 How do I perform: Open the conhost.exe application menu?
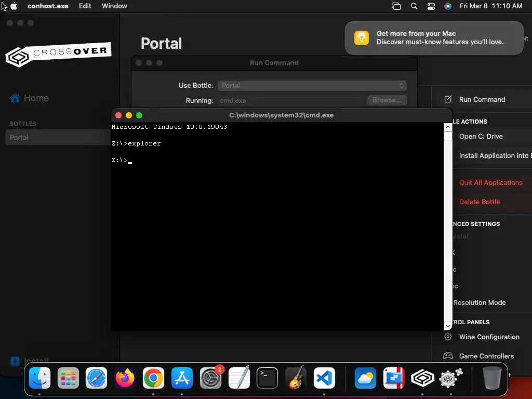[x=48, y=6]
